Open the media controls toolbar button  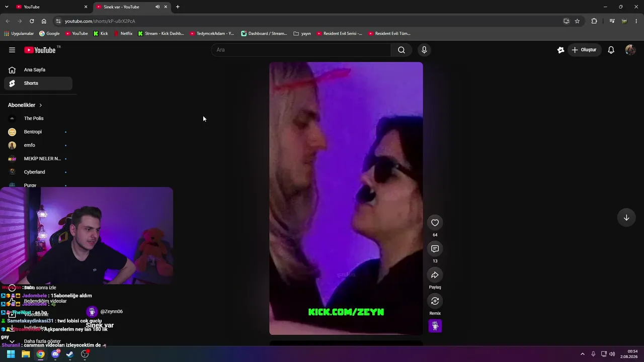[612, 21]
